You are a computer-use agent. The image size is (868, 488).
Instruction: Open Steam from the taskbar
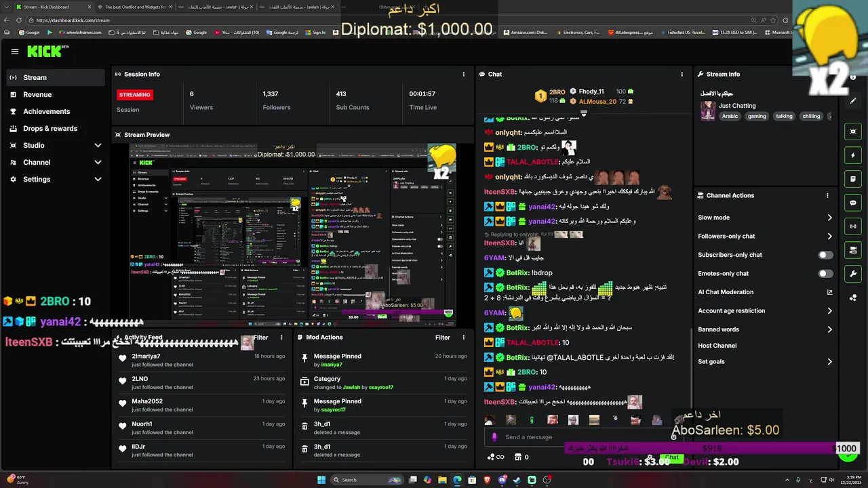517,480
